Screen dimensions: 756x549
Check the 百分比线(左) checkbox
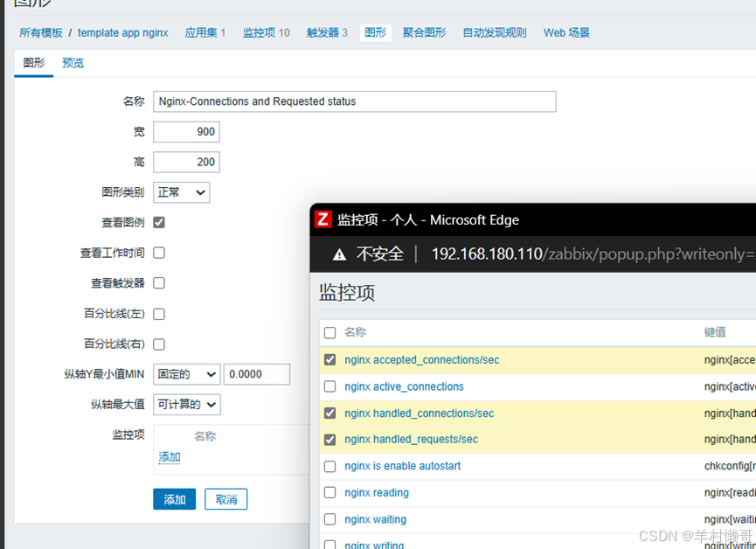[x=159, y=314]
